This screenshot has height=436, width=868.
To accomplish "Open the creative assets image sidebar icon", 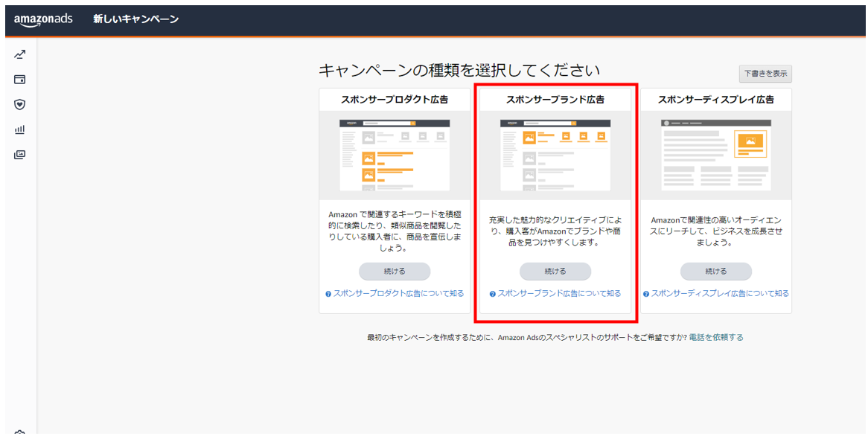I will (x=20, y=155).
